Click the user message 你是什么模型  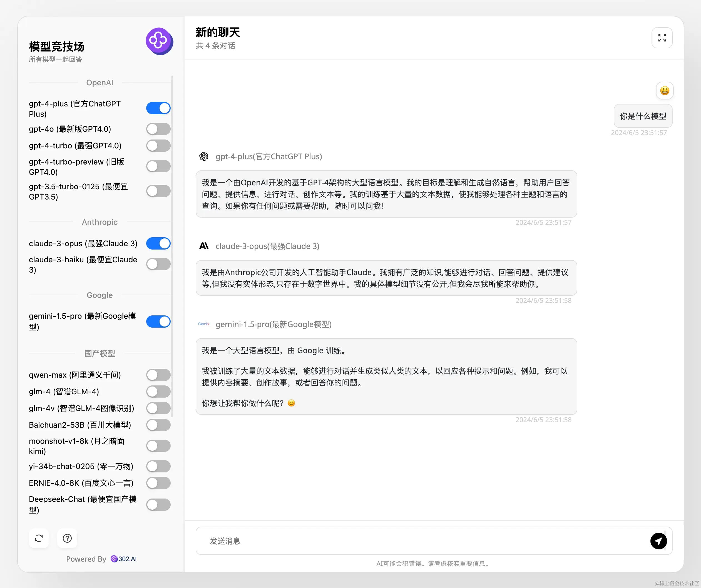point(643,116)
